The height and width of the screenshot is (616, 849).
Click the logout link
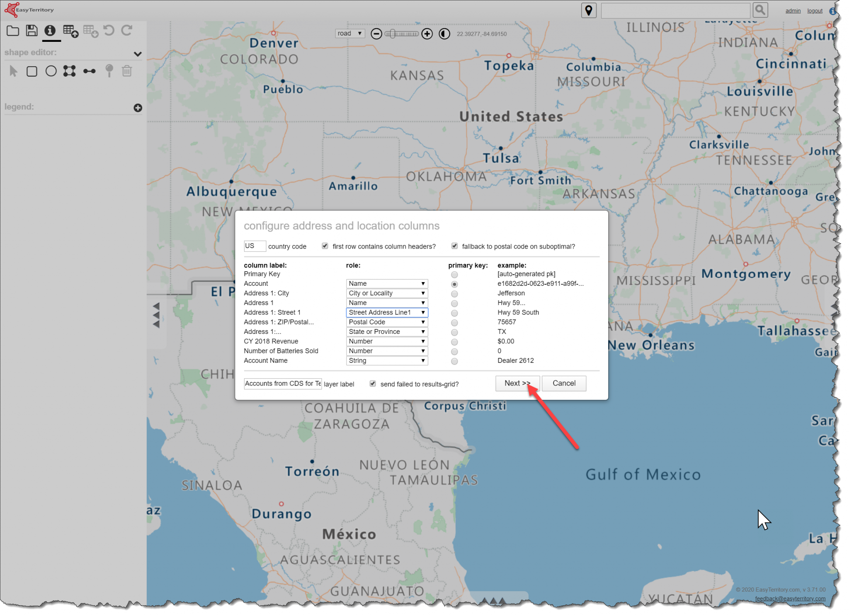pyautogui.click(x=814, y=11)
